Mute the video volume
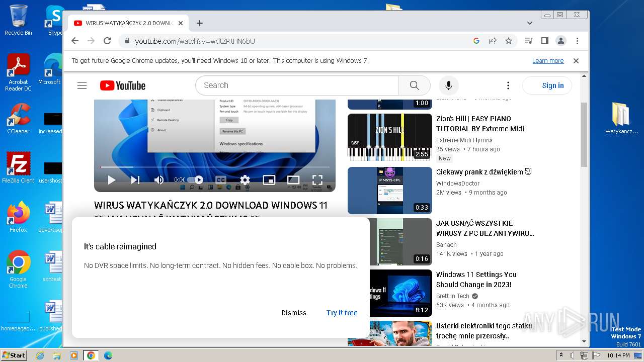 coord(159,180)
